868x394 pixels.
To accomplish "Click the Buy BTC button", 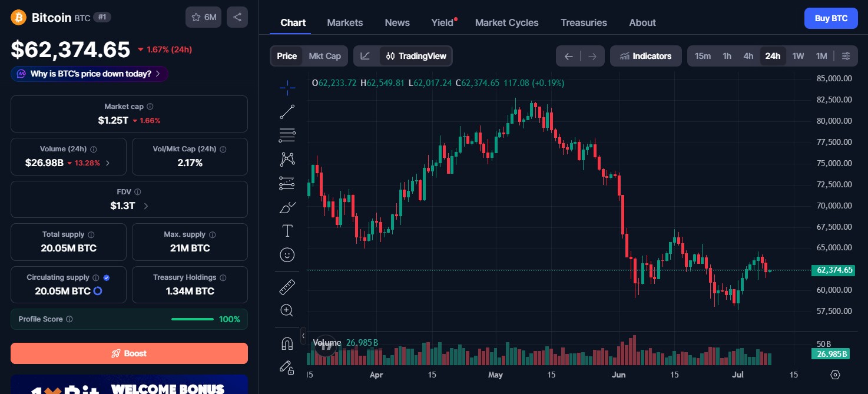I will pos(831,18).
